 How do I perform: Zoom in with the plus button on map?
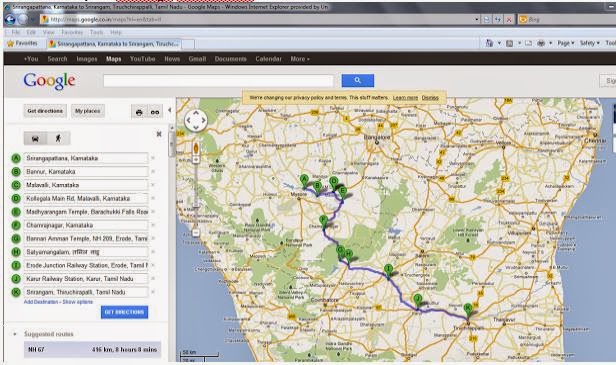coord(196,160)
